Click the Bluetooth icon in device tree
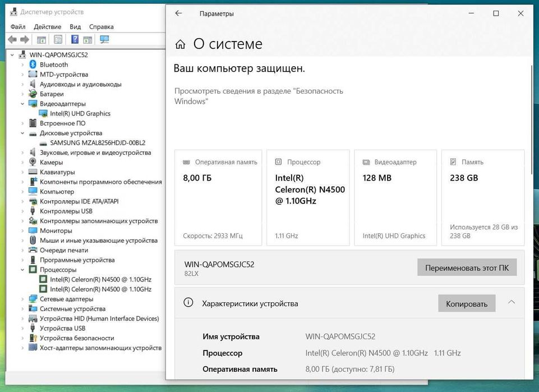 pos(33,64)
